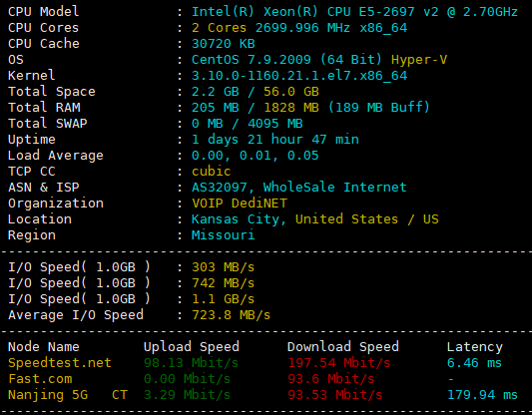Viewport: 532px width, 415px height.
Task: Click the Speedtest.net node name
Action: pyautogui.click(x=60, y=363)
